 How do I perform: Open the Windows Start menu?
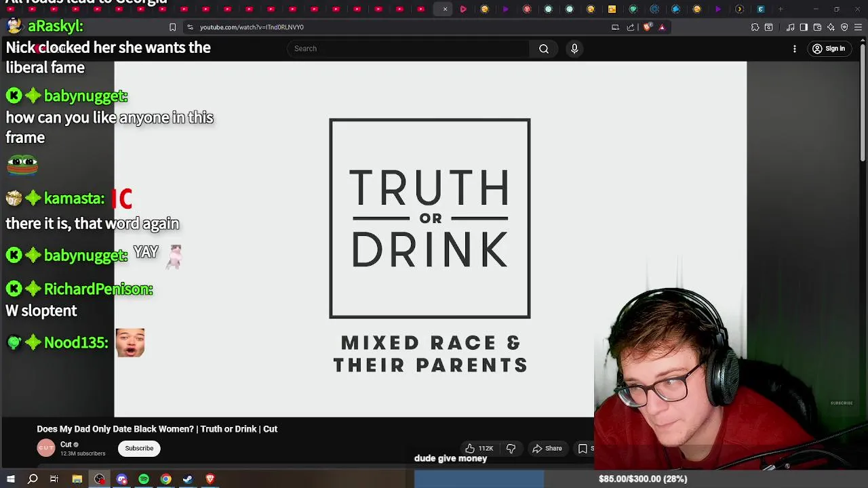[x=11, y=479]
